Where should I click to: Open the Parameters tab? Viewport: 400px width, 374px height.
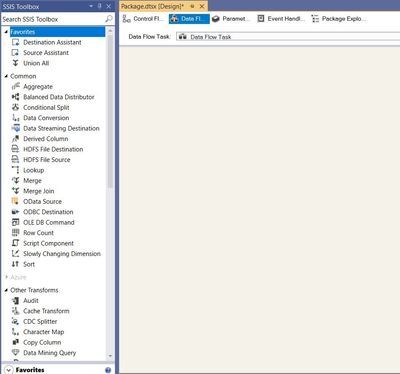coord(231,19)
